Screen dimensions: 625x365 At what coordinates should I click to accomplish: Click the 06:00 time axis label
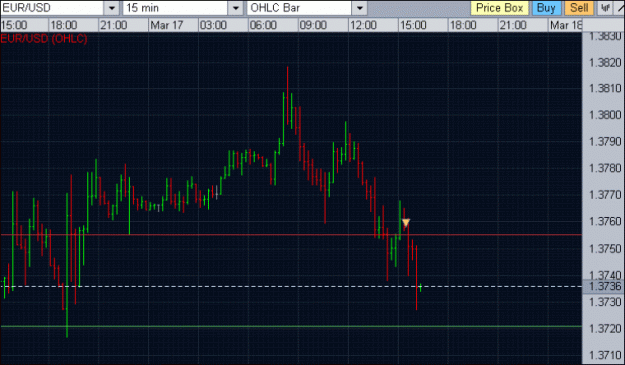(263, 25)
